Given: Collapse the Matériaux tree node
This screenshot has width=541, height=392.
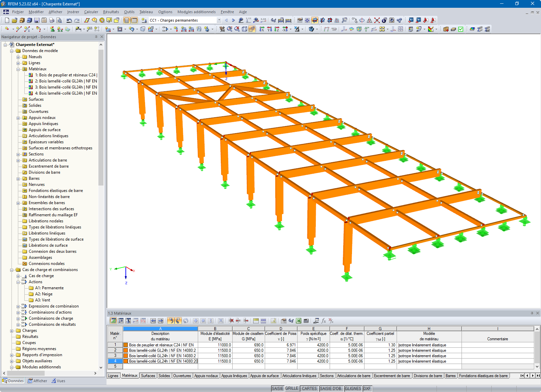Looking at the screenshot, I should point(18,69).
